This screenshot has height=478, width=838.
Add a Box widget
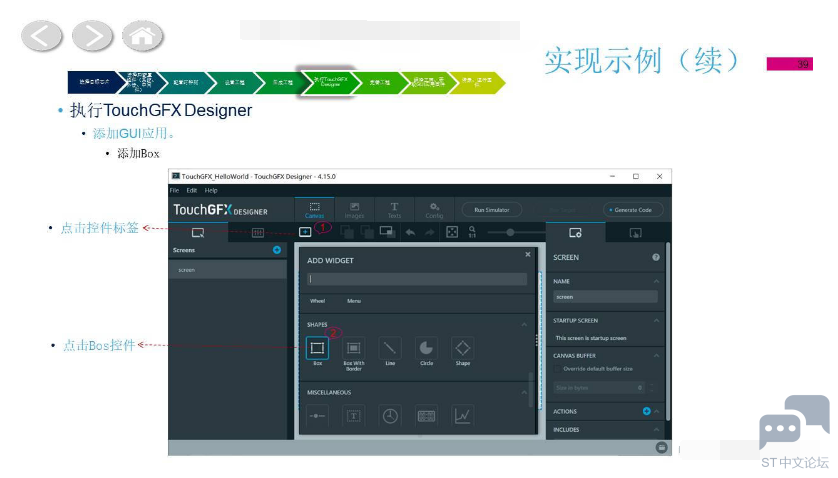click(x=317, y=349)
